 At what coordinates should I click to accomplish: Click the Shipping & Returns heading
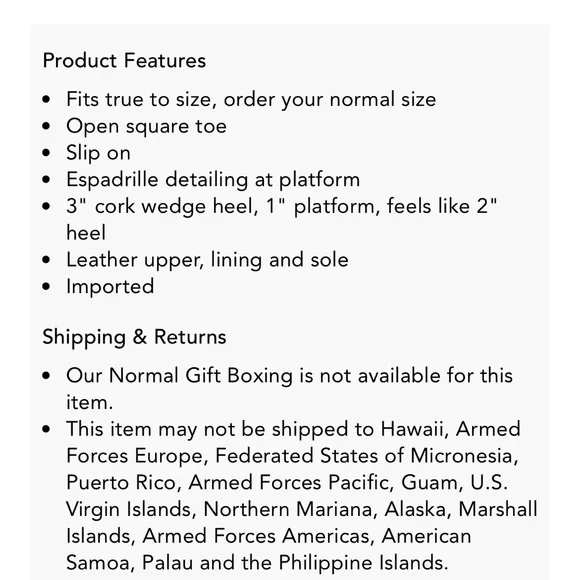click(x=134, y=337)
